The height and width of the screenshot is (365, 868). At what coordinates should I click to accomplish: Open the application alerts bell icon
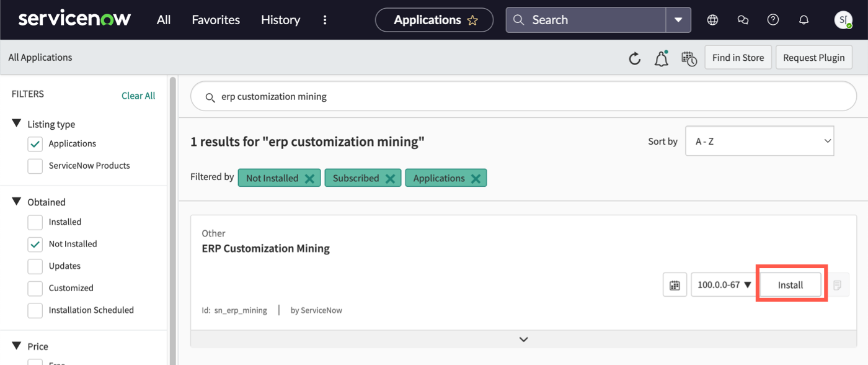tap(662, 58)
